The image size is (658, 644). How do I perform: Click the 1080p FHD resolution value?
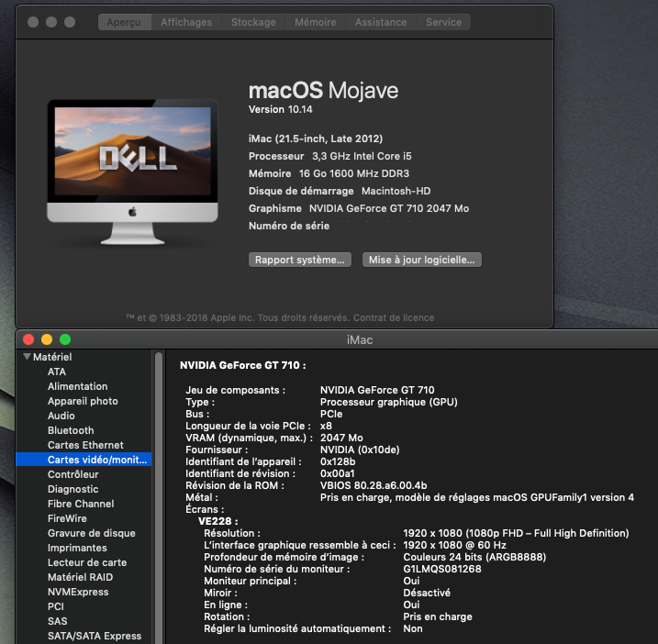coord(516,533)
